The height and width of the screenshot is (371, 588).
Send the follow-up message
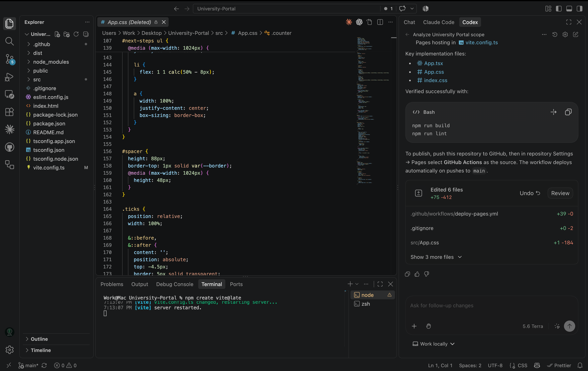pyautogui.click(x=569, y=326)
